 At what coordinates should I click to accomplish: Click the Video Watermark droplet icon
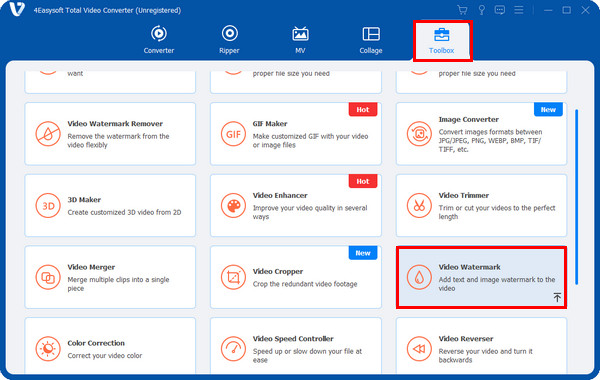pyautogui.click(x=419, y=277)
